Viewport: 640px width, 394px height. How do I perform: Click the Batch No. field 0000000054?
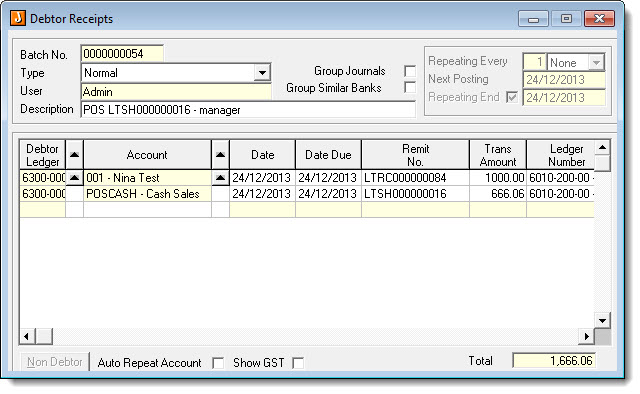122,54
